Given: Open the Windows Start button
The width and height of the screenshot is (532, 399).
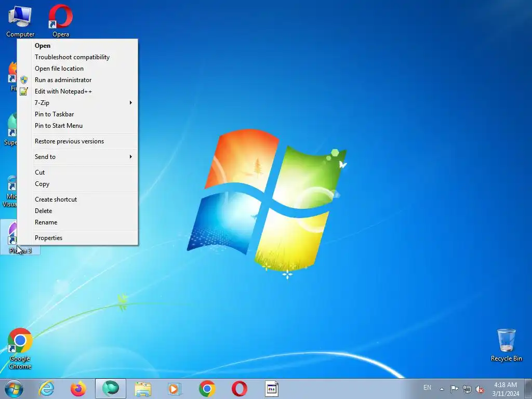Looking at the screenshot, I should [14, 389].
